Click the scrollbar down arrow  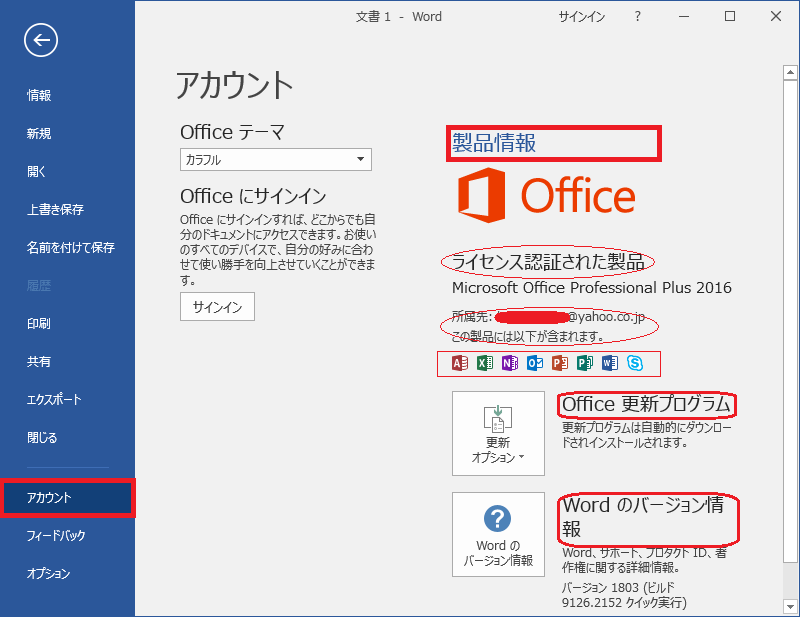790,607
